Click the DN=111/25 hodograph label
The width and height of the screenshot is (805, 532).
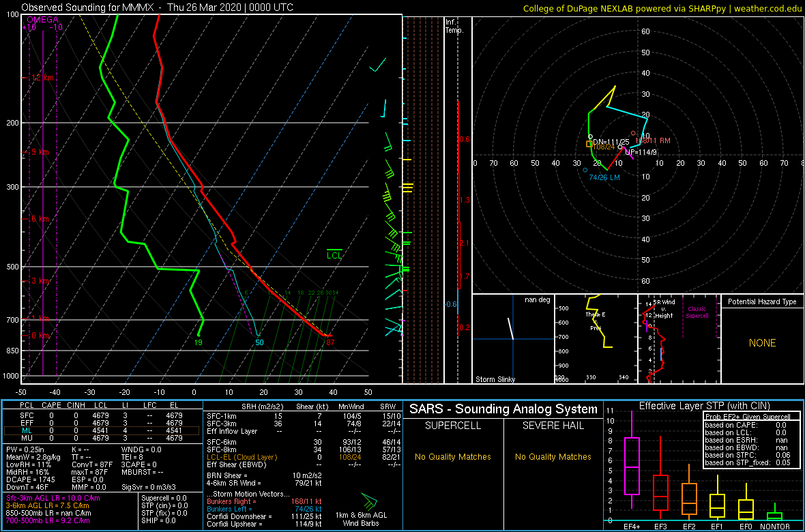611,142
